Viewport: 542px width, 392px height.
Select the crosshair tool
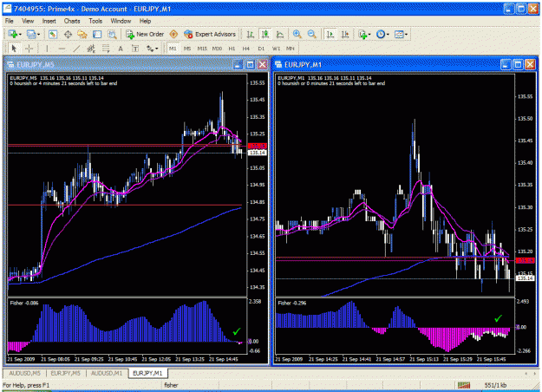29,49
